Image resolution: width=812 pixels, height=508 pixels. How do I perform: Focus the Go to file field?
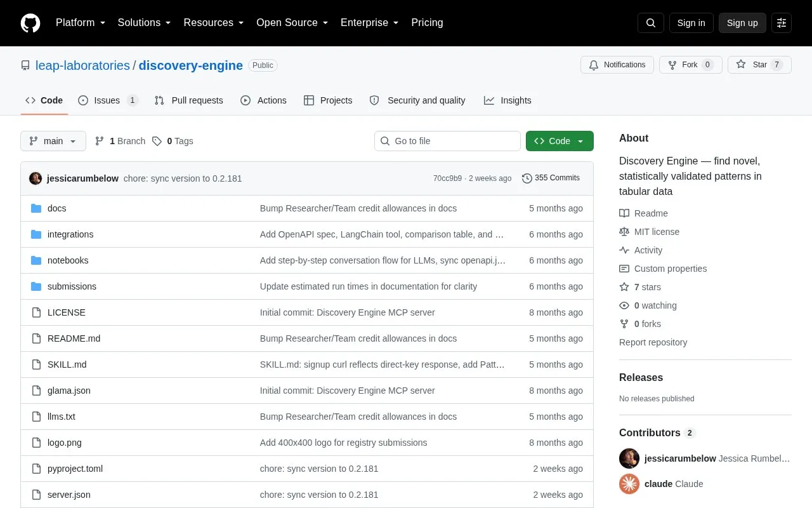click(x=447, y=141)
